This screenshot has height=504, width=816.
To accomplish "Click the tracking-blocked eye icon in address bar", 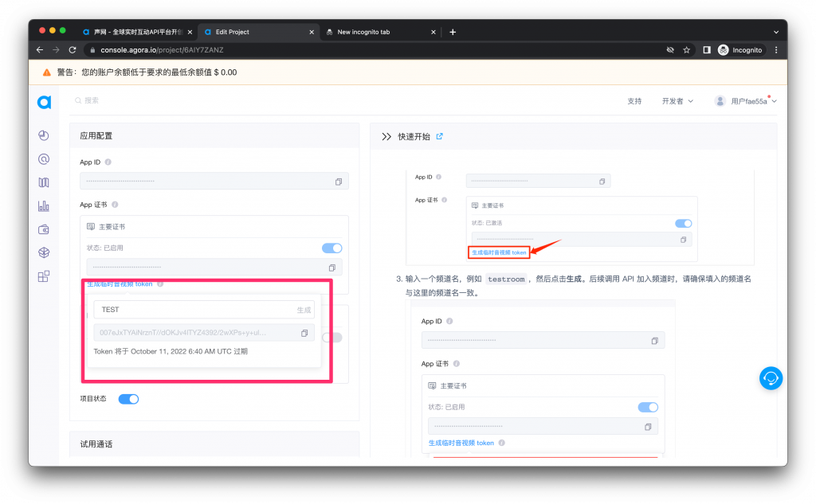I will tap(670, 50).
